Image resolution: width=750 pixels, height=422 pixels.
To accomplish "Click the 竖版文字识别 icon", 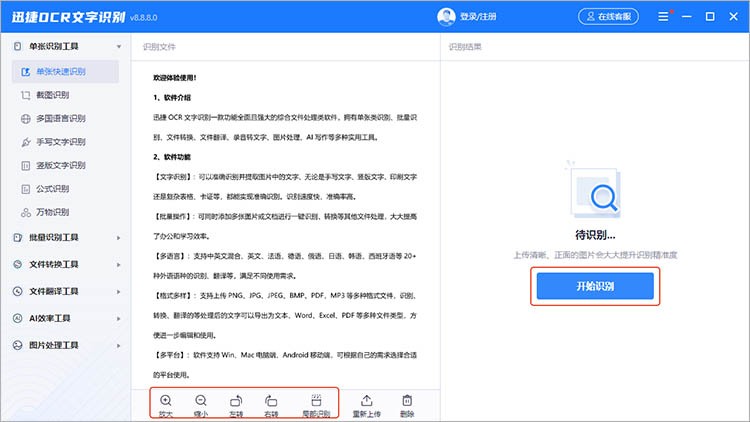I will pos(26,166).
